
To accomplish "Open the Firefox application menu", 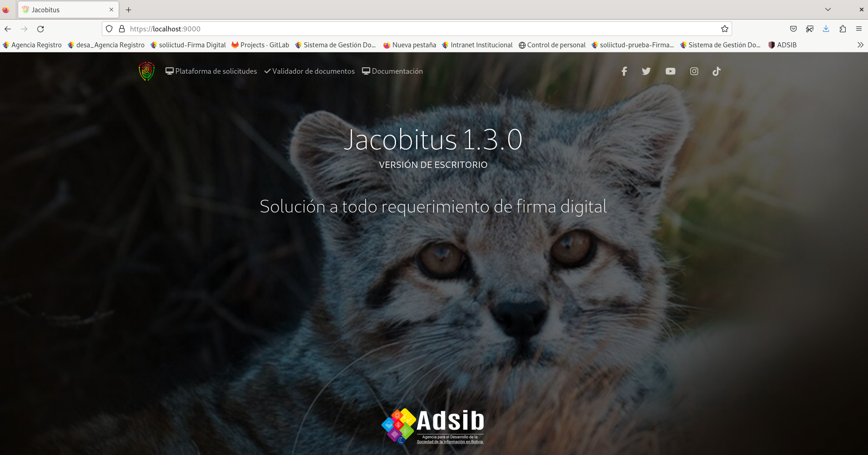I will tap(858, 29).
